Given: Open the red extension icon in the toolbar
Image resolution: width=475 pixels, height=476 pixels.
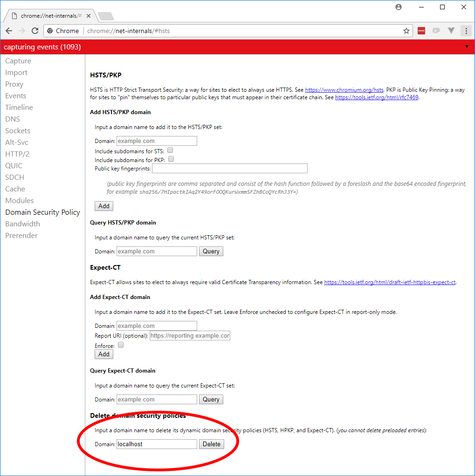Looking at the screenshot, I should 421,31.
